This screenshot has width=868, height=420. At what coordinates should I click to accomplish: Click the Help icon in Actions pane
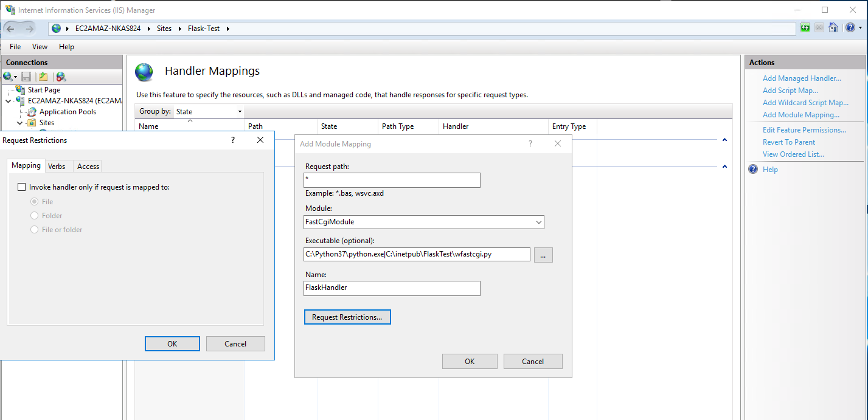point(753,170)
